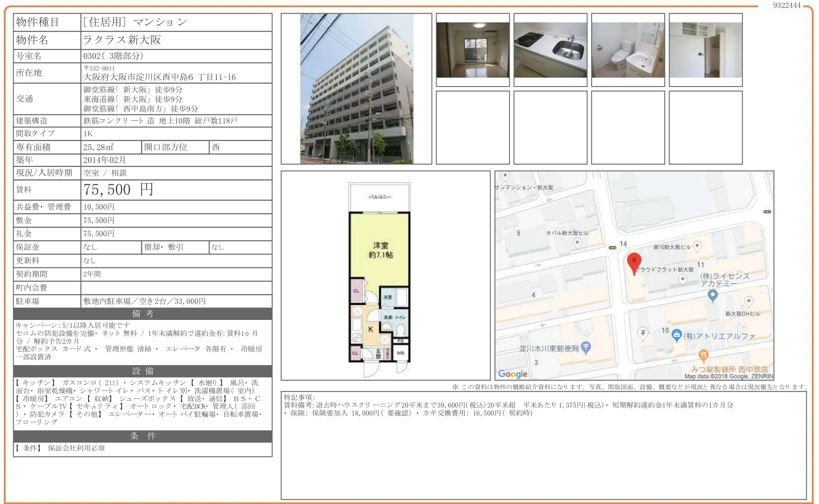819x504 pixels.
Task: Open the toilet and washbasin thumbnail
Action: (628, 50)
